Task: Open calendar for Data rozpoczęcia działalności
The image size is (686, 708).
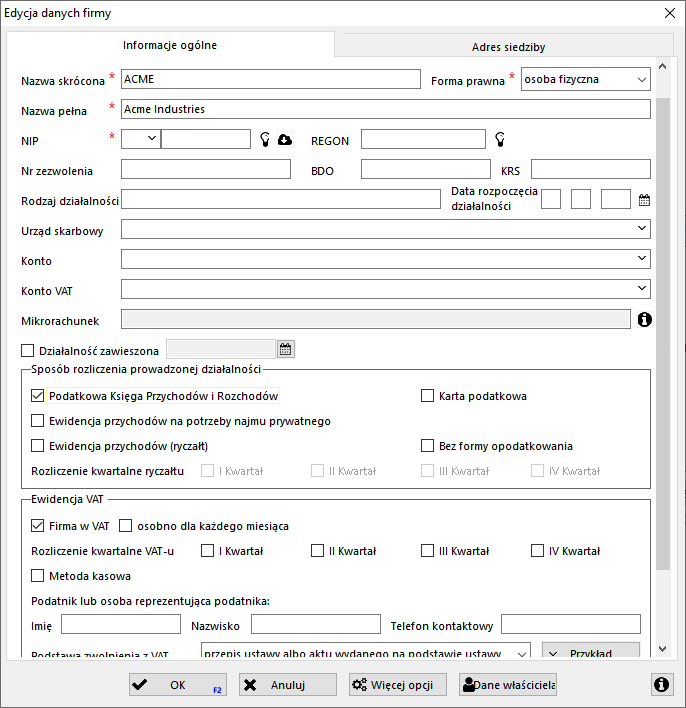Action: pyautogui.click(x=644, y=200)
